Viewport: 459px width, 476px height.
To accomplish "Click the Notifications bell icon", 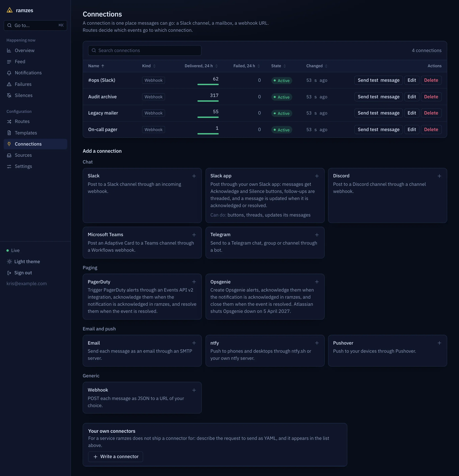I will [9, 73].
